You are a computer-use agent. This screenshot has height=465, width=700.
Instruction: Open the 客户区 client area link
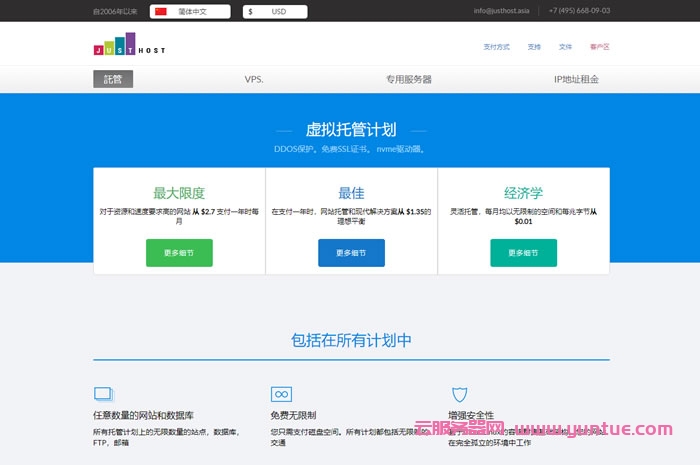click(x=599, y=47)
